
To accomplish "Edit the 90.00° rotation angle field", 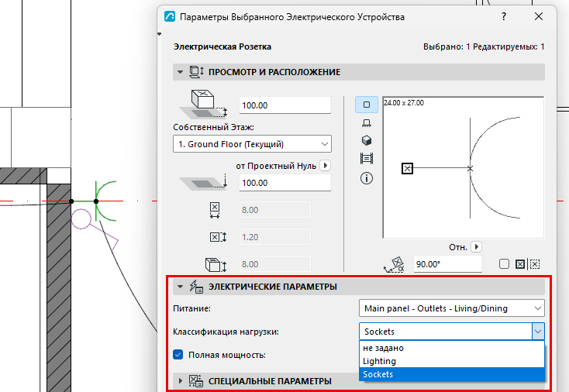I will (448, 264).
